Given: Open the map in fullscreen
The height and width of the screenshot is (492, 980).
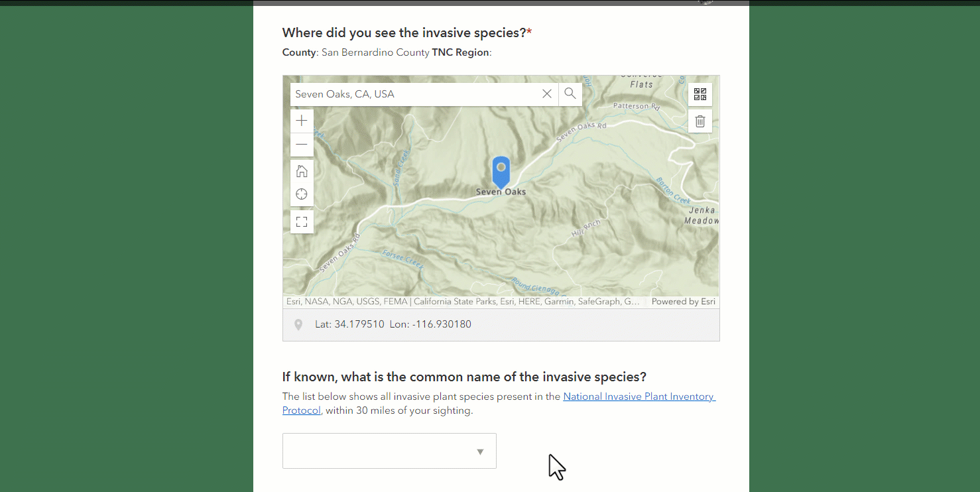Looking at the screenshot, I should [x=302, y=221].
